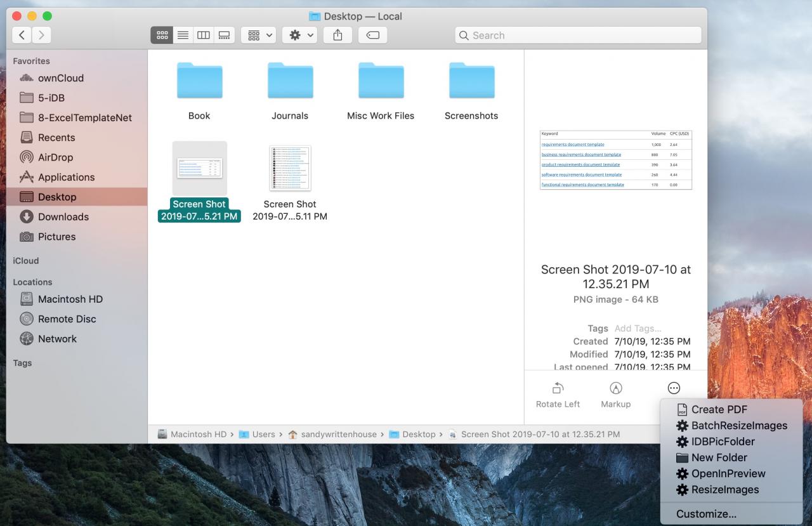Viewport: 812px width, 526px height.
Task: Select Downloads in the sidebar
Action: (76, 217)
